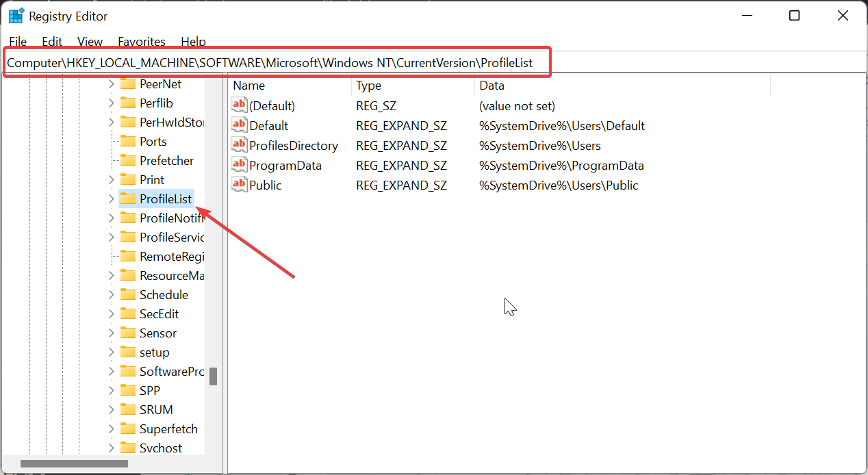Open the View menu
The height and width of the screenshot is (475, 868).
(x=90, y=42)
